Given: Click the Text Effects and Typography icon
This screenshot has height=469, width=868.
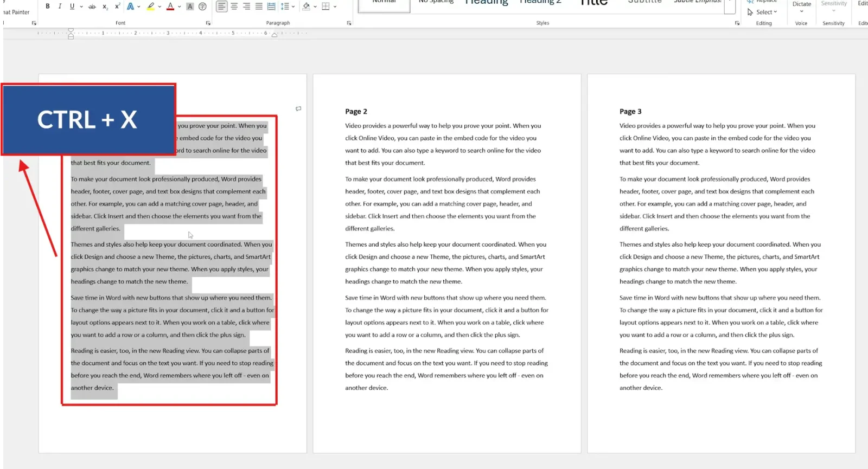Looking at the screenshot, I should 130,7.
